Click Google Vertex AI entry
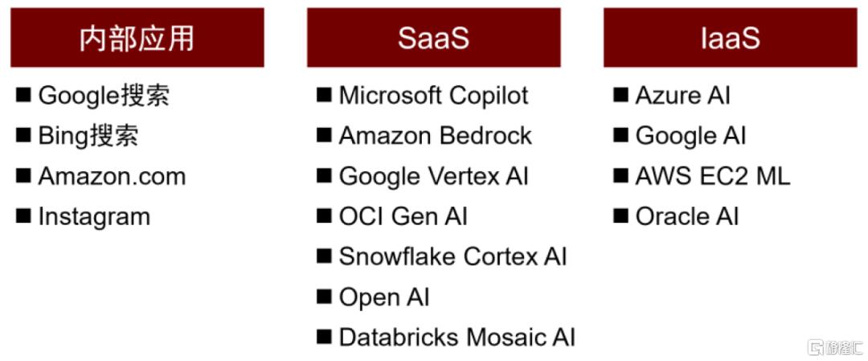The height and width of the screenshot is (361, 868). click(x=433, y=177)
